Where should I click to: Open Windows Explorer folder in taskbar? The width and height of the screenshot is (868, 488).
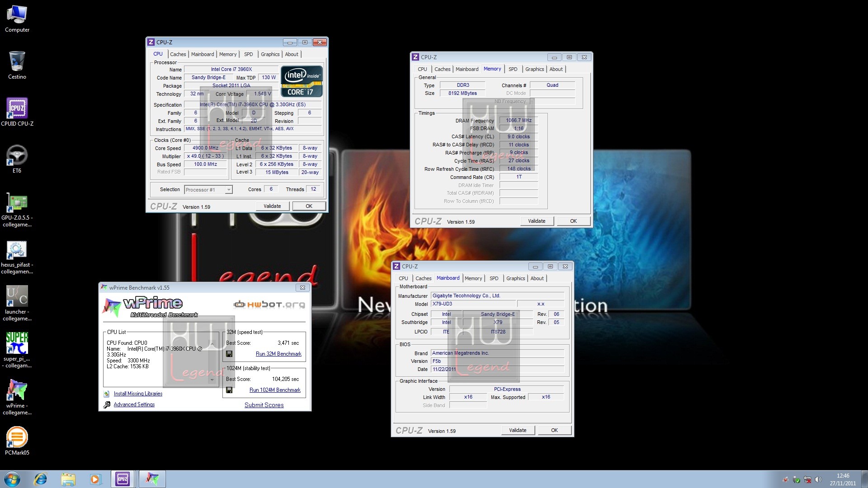[68, 479]
